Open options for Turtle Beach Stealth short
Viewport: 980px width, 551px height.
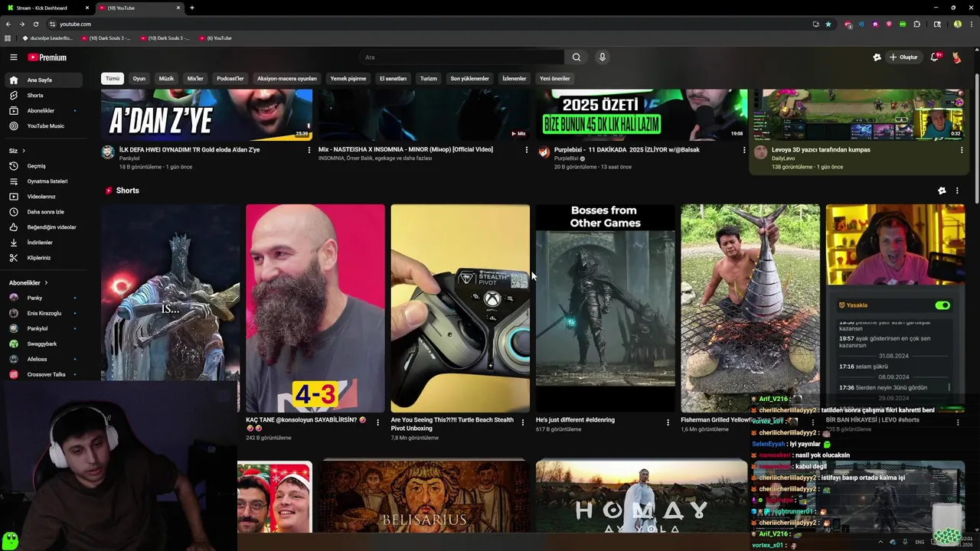click(523, 422)
